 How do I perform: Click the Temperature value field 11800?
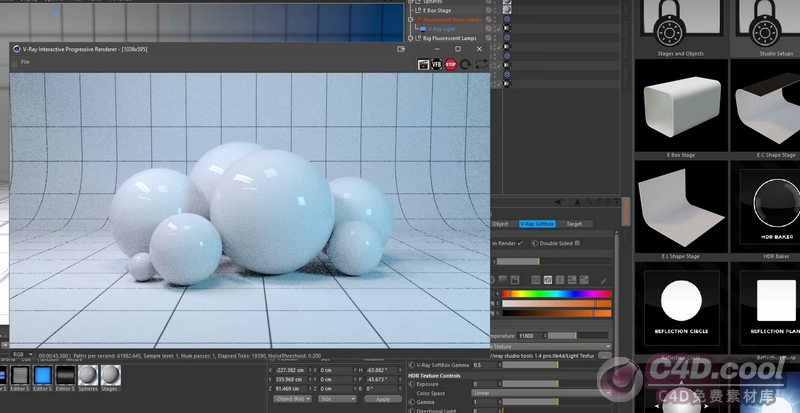coord(530,336)
